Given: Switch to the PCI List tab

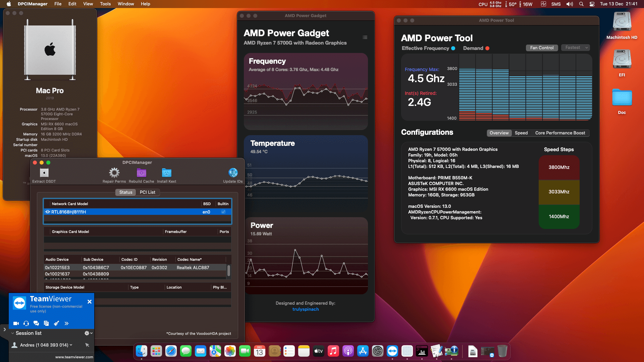Looking at the screenshot, I should (148, 192).
